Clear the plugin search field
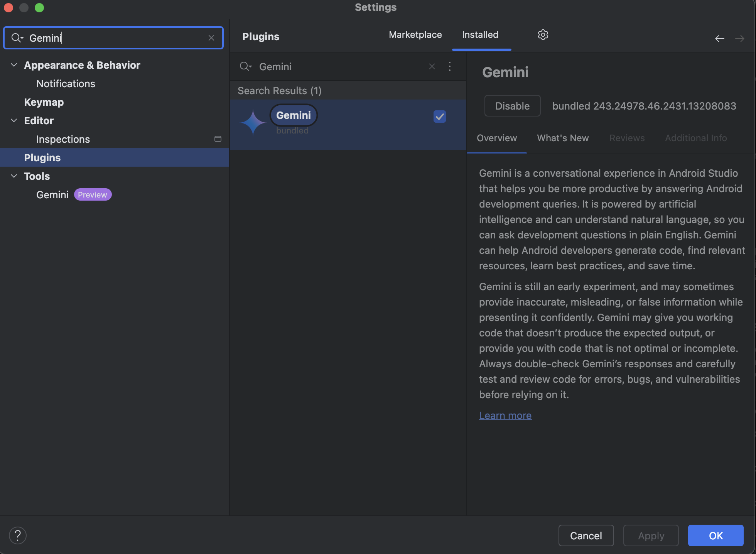 432,66
